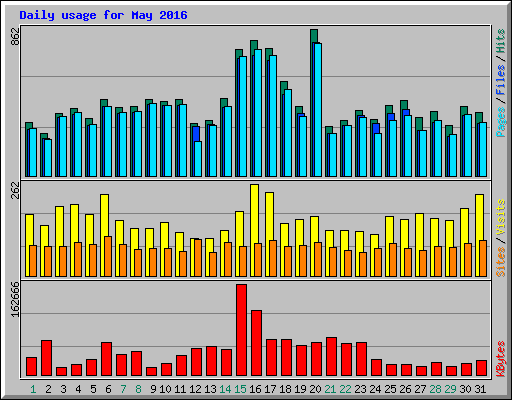Click the day 4 label on the x-axis
This screenshot has width=512, height=400.
[78, 389]
